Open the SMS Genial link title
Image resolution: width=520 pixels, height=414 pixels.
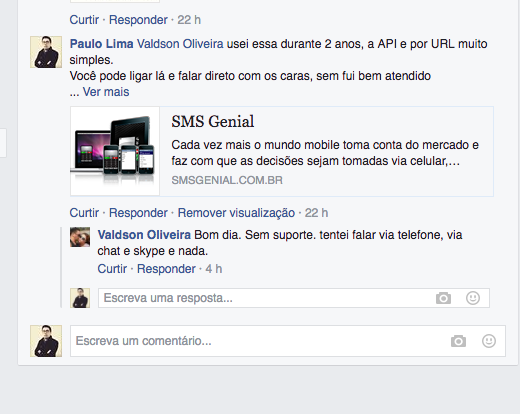tap(213, 121)
